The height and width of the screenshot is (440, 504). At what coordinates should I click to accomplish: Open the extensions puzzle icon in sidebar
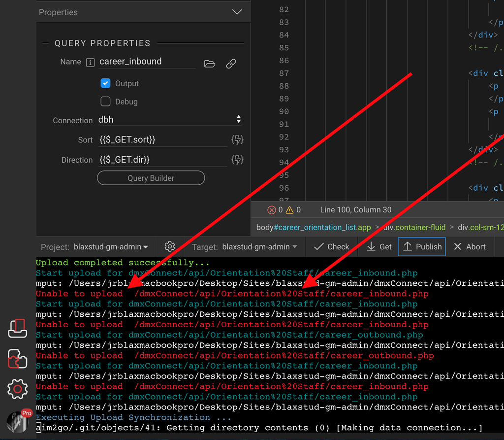pyautogui.click(x=17, y=359)
